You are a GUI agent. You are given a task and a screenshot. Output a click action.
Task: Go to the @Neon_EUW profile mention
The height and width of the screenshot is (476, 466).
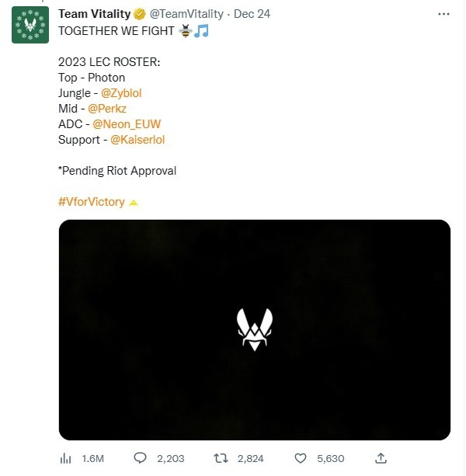tap(127, 124)
